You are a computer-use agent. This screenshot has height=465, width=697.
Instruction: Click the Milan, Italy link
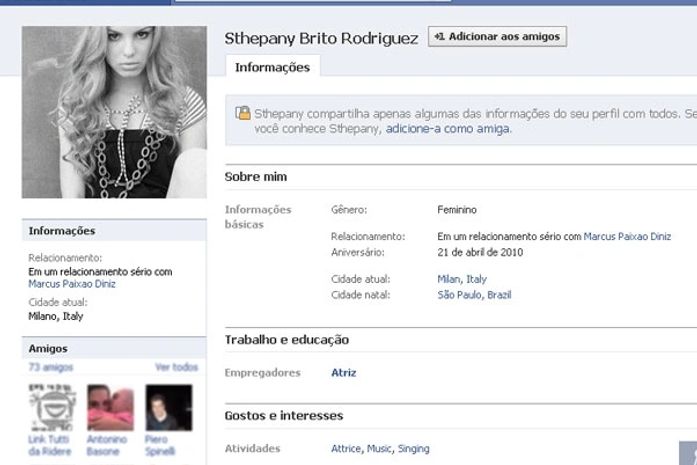[x=462, y=279]
